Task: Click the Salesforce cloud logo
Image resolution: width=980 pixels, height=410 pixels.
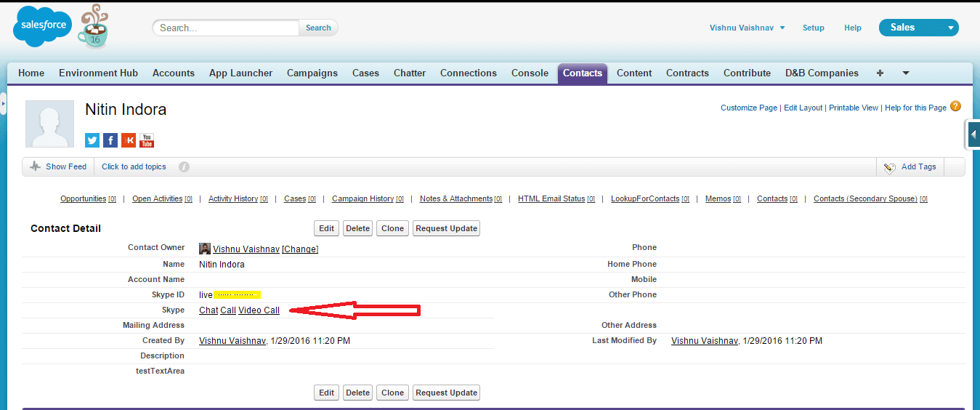Action: click(x=44, y=25)
